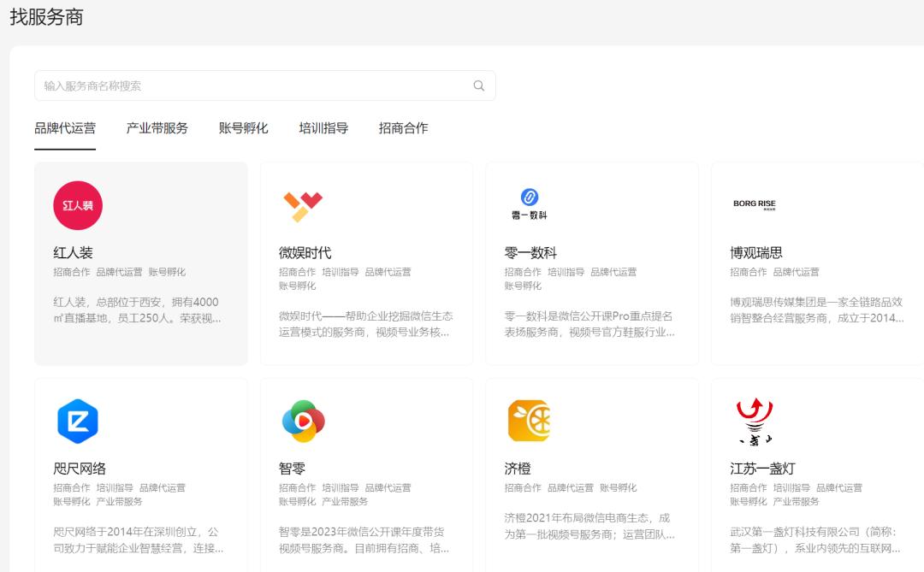Switch to the 账号孵化 tab
This screenshot has height=572, width=924.
[243, 128]
